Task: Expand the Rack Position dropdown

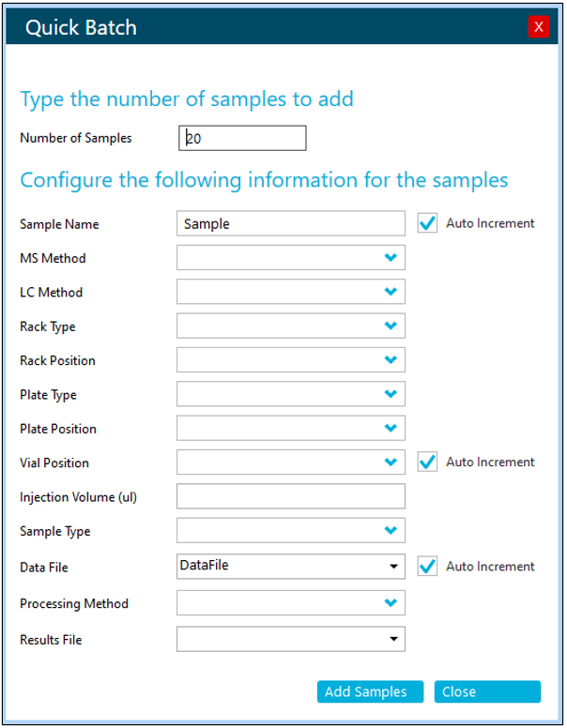Action: 391,360
